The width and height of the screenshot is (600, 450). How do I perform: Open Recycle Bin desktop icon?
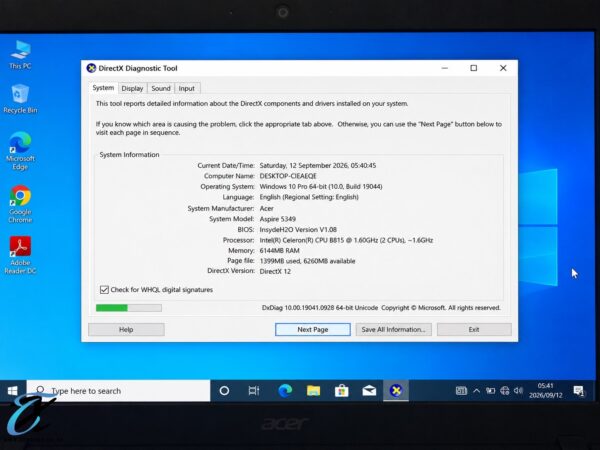point(20,99)
